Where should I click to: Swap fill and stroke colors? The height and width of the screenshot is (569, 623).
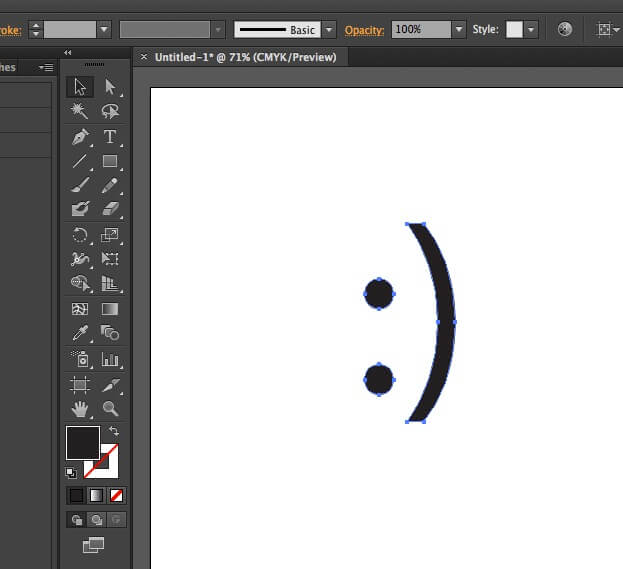(114, 430)
